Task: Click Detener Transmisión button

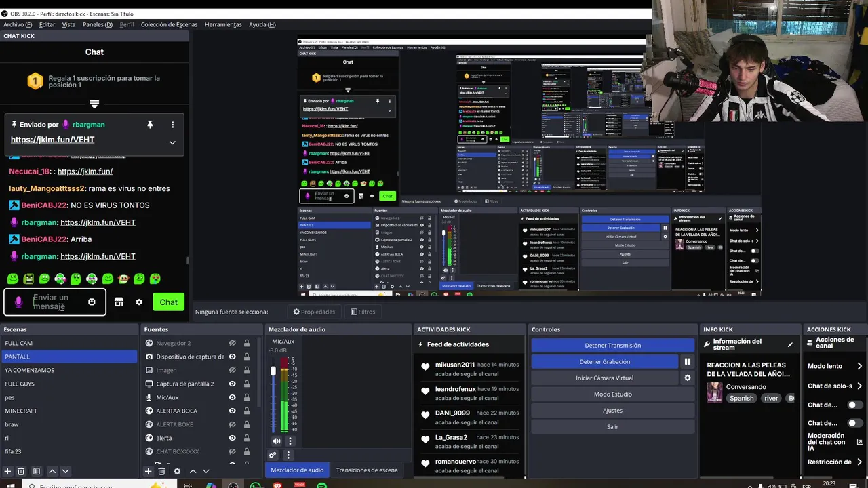Action: pyautogui.click(x=612, y=345)
